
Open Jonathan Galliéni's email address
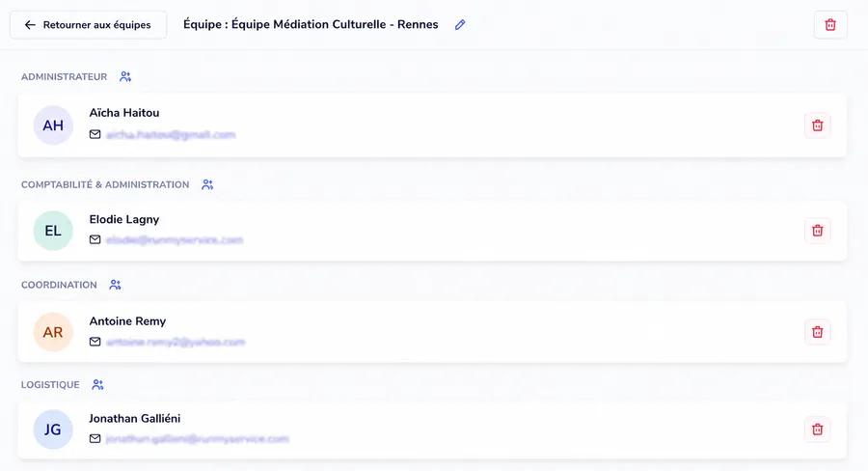point(197,439)
